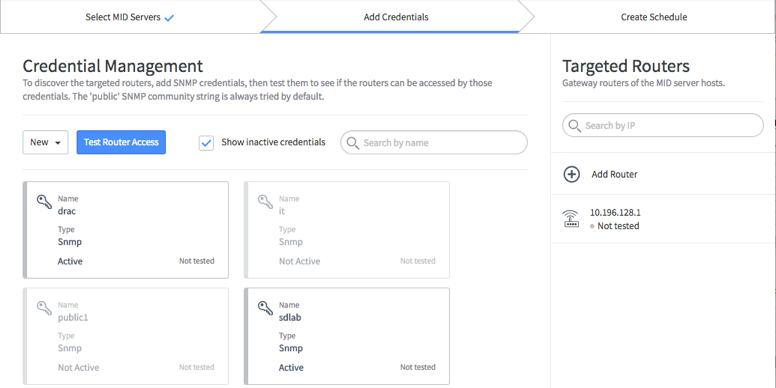Click router IP 10.196.128.1
The width and height of the screenshot is (776, 388).
[x=615, y=212]
